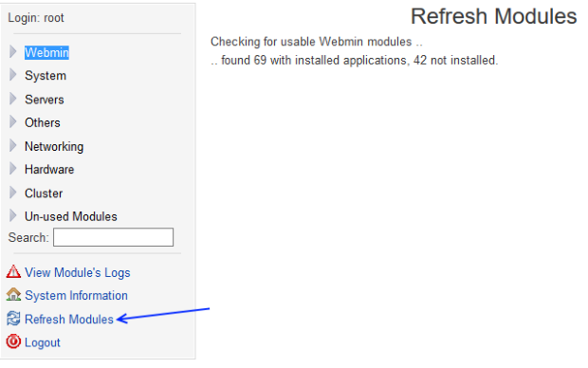Open the System Information link
The height and width of the screenshot is (368, 588).
pyautogui.click(x=76, y=296)
